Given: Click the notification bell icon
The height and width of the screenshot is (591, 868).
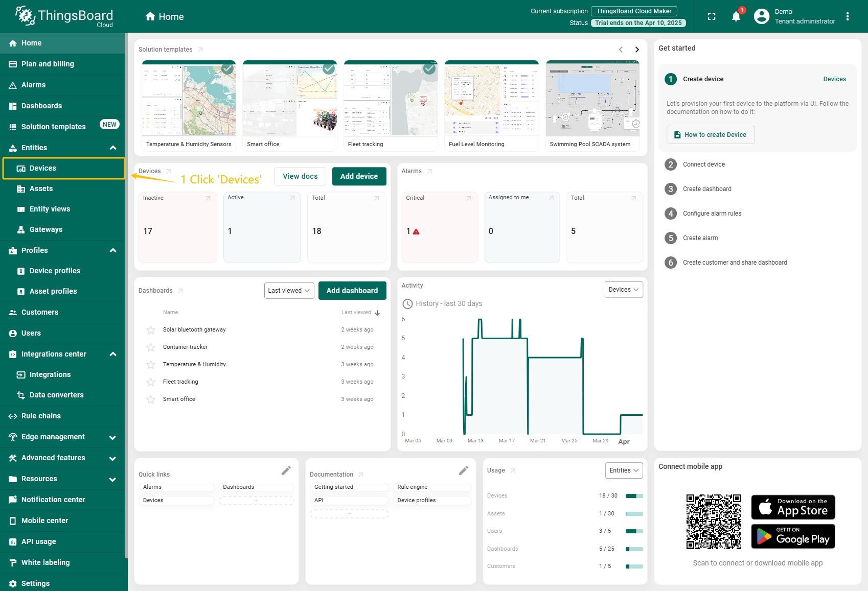Looking at the screenshot, I should (x=736, y=17).
